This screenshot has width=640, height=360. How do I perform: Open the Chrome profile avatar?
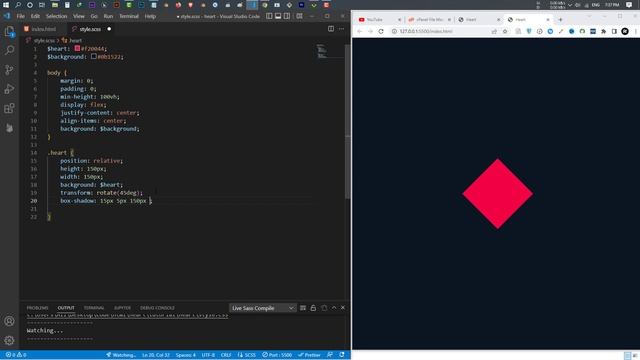tap(625, 31)
